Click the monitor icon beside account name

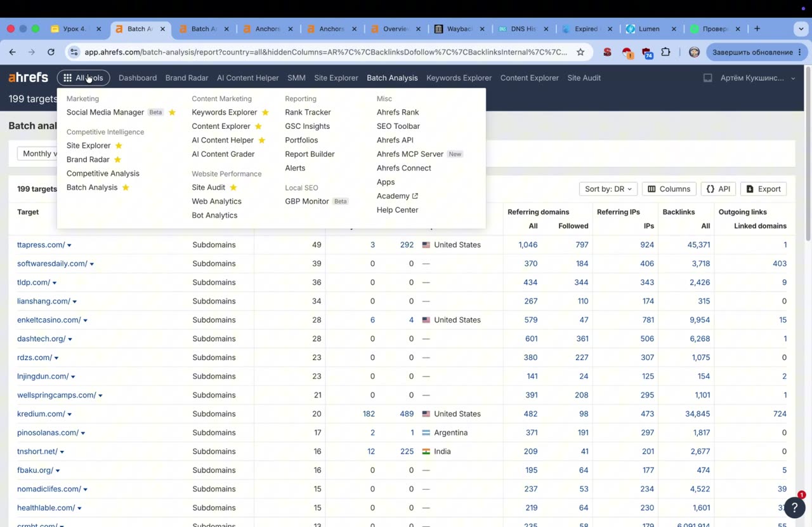(707, 78)
